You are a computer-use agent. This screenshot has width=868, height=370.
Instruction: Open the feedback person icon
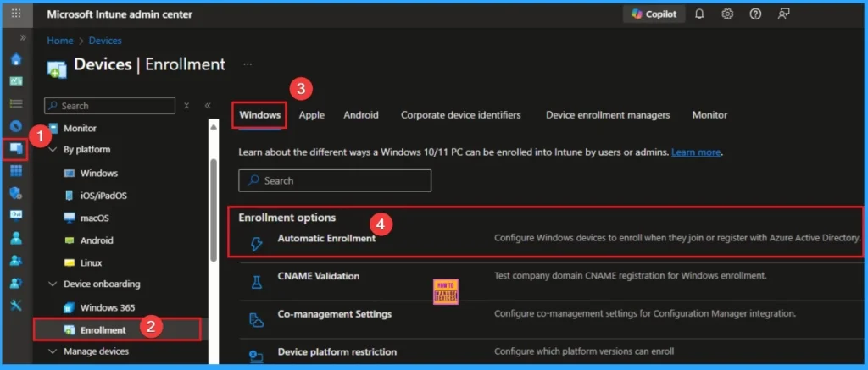[783, 14]
